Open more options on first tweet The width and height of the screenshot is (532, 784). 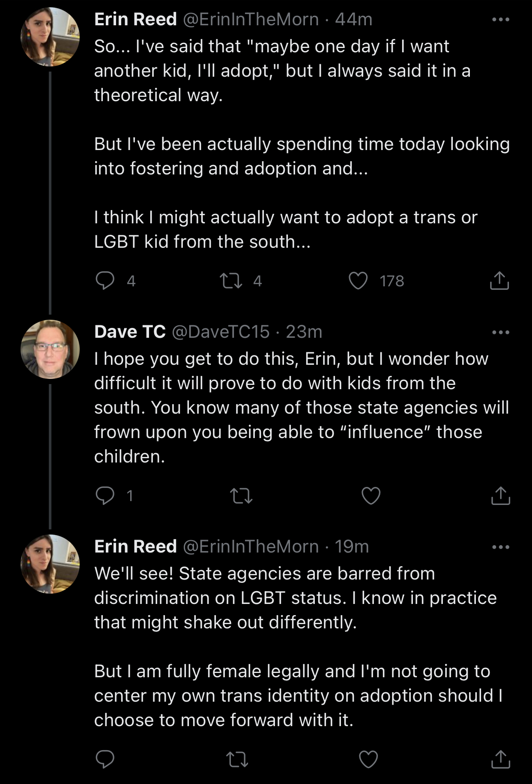tap(501, 20)
